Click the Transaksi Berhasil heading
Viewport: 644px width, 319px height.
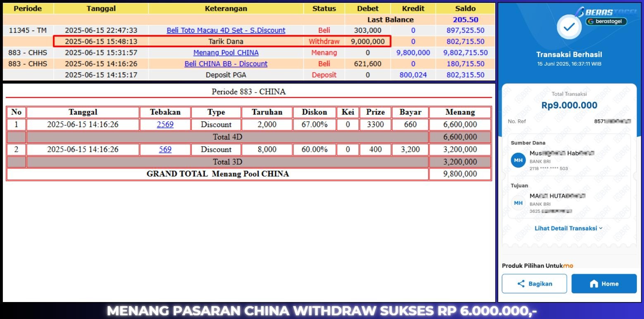point(569,55)
